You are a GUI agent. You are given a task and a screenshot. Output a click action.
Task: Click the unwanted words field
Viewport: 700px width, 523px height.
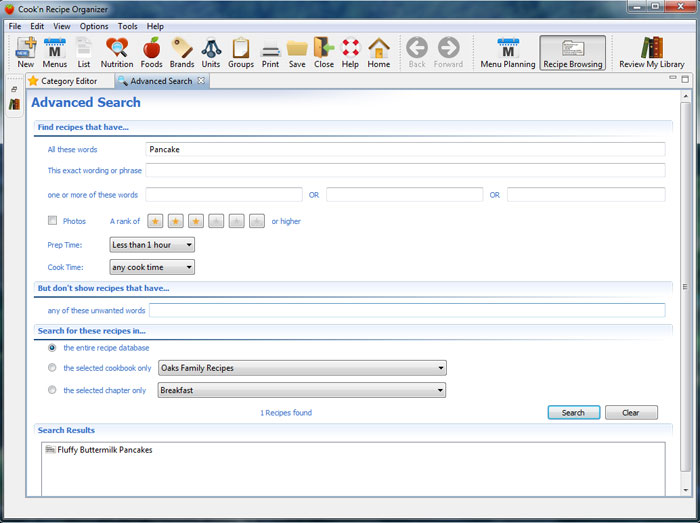pos(407,310)
